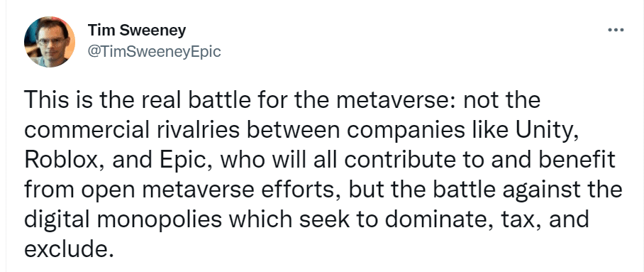The height and width of the screenshot is (272, 644).
Task: Click the word "digital" in the tweet
Action: (55, 220)
